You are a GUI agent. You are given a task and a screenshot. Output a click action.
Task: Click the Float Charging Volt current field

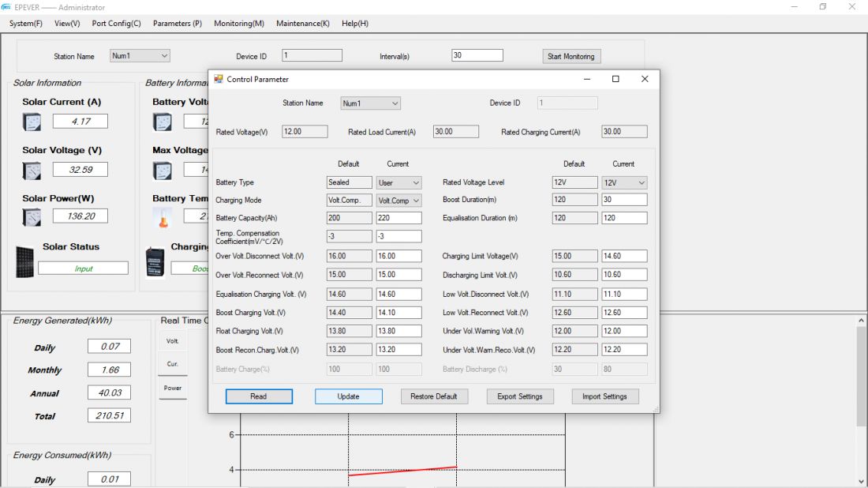(x=398, y=331)
